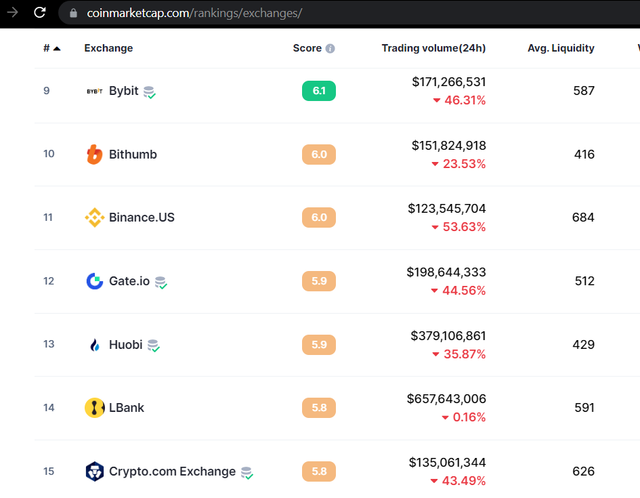This screenshot has height=498, width=640.
Task: Click the Binance.US logo
Action: click(95, 218)
